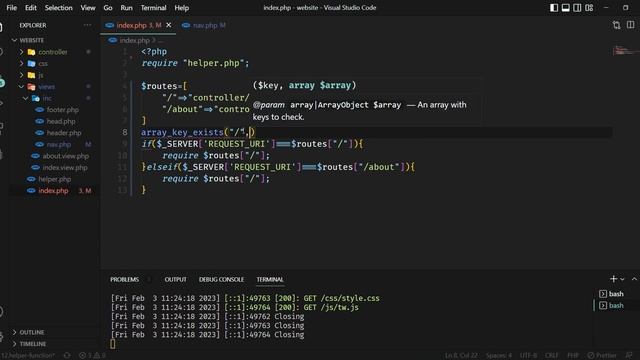Open the Terminal menu
The image size is (640, 360).
[153, 8]
